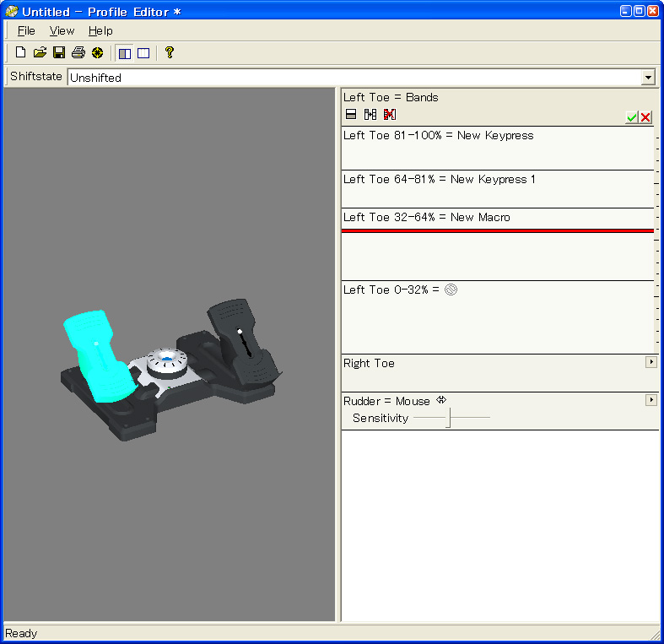
Task: Open an existing profile file
Action: (40, 52)
